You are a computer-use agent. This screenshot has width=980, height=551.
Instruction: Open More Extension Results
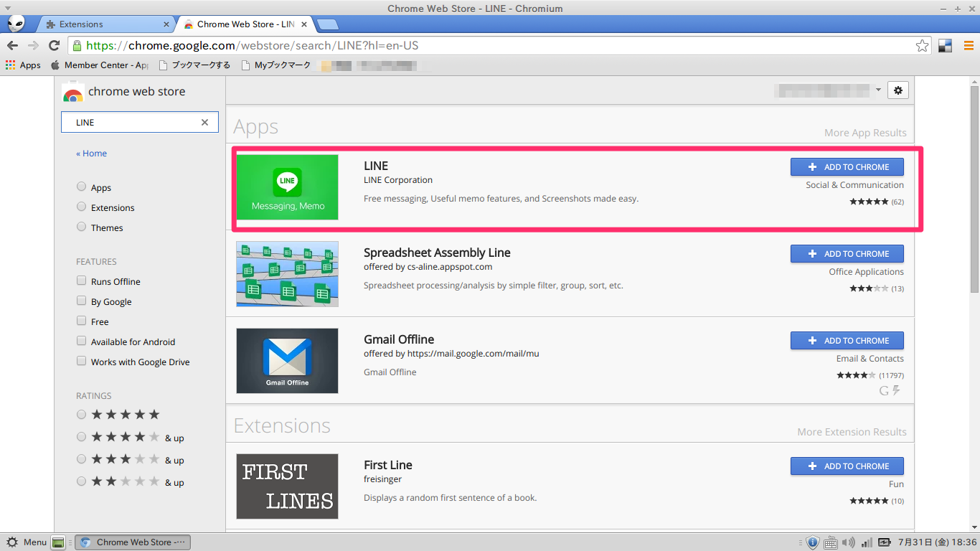[x=852, y=432]
